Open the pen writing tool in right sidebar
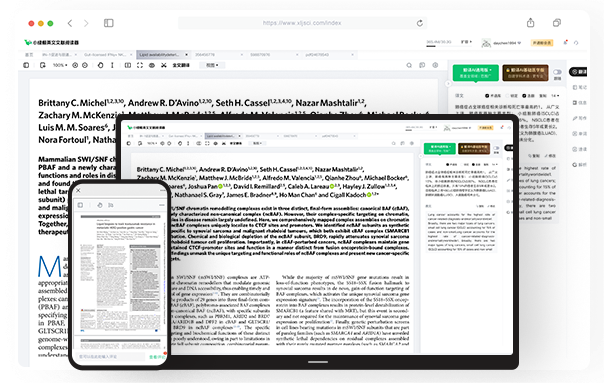This screenshot has height=383, width=604. [579, 118]
